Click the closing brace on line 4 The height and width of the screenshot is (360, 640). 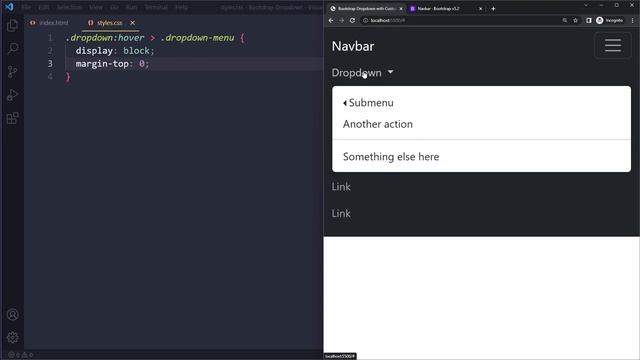tap(68, 77)
